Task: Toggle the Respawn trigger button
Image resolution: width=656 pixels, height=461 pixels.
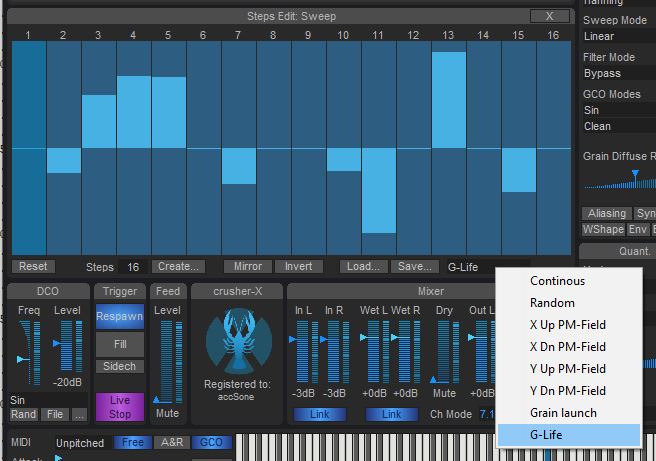Action: pos(120,316)
